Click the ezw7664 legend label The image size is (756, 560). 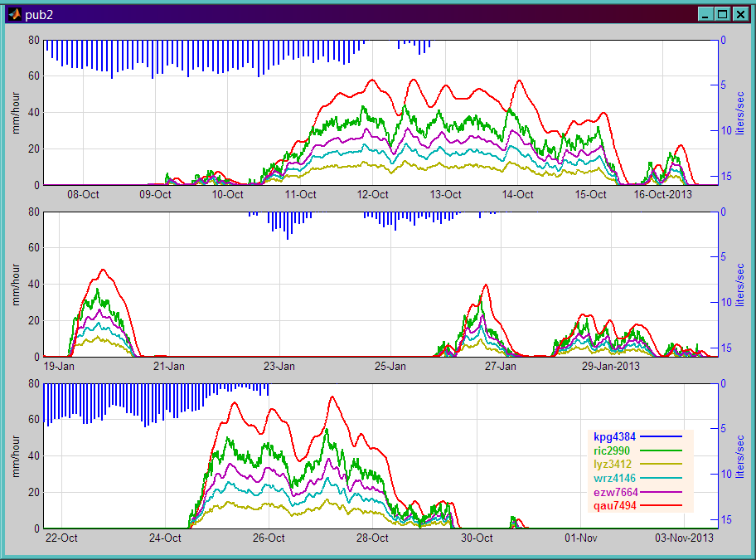coord(616,493)
